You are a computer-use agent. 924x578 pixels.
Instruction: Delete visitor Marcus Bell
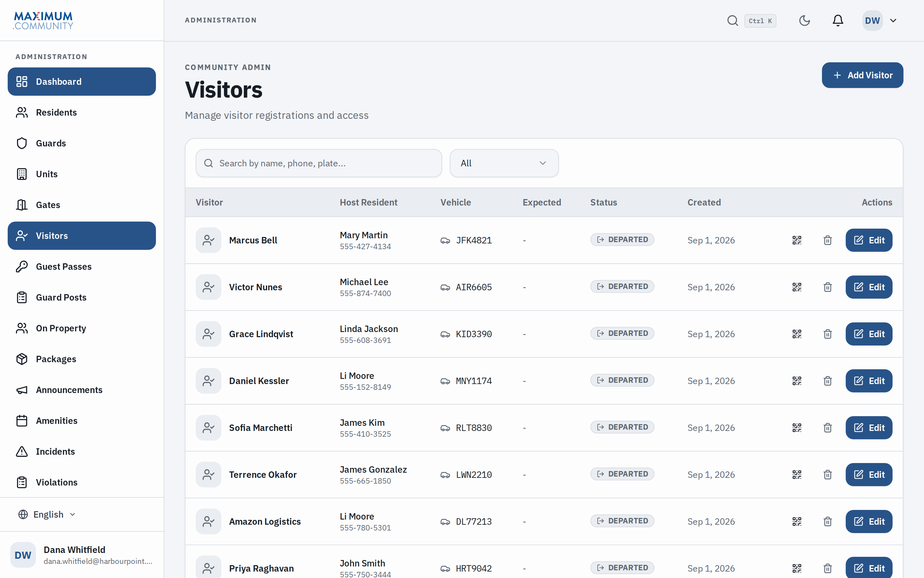tap(827, 240)
